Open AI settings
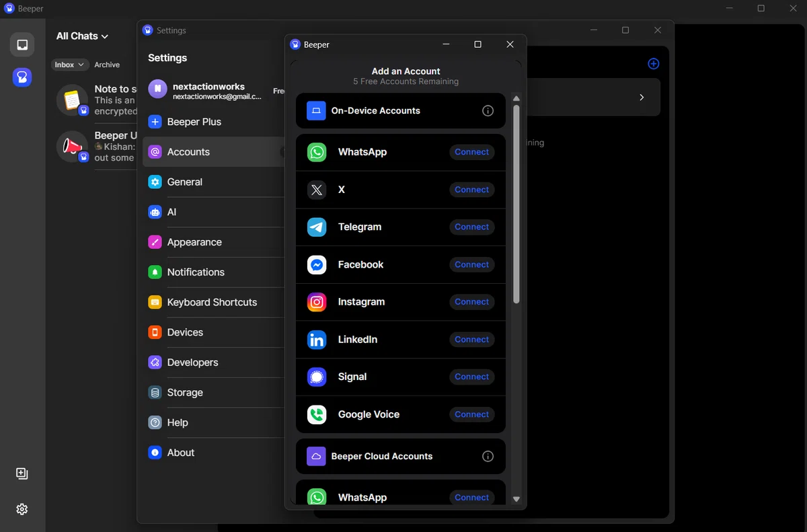Image resolution: width=807 pixels, height=532 pixels. coord(213,212)
